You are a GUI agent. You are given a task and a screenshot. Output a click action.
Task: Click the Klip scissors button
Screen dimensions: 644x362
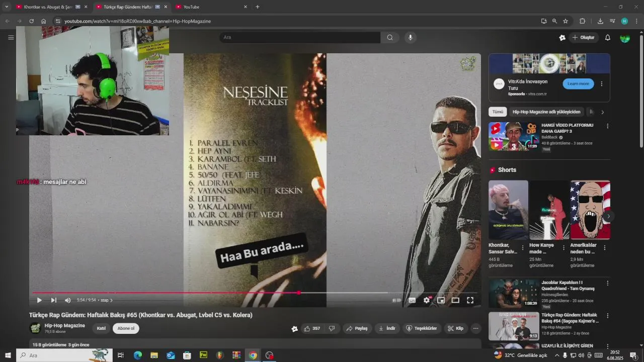point(456,328)
